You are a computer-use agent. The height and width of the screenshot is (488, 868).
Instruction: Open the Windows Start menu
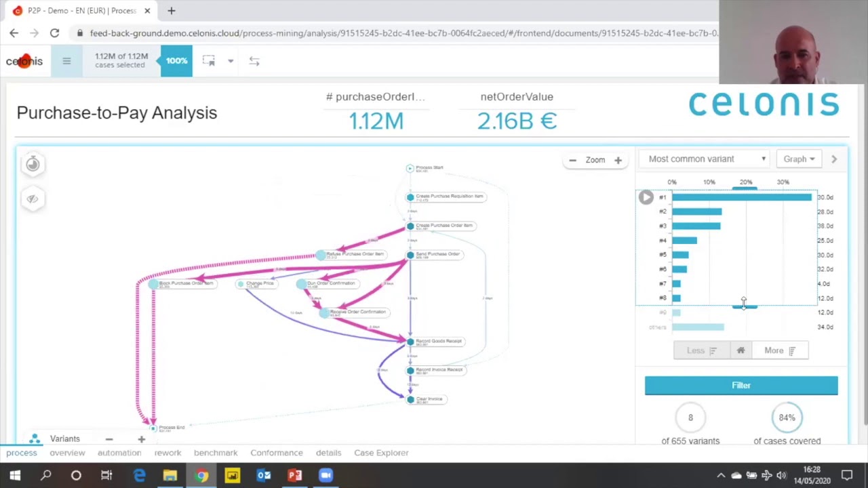tap(15, 476)
